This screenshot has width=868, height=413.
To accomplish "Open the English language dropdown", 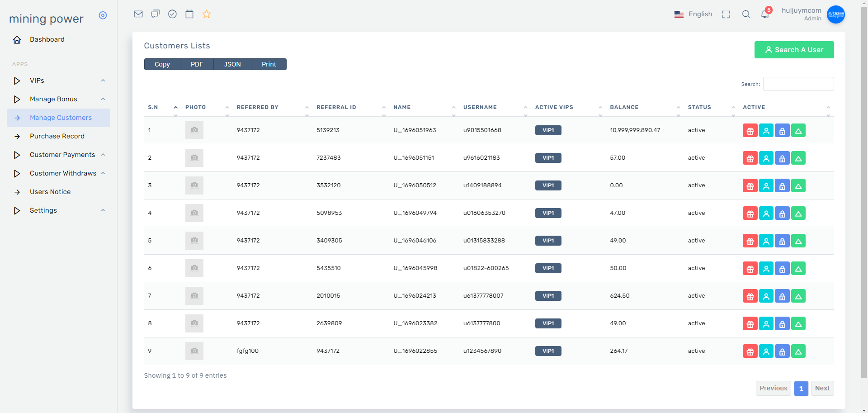I will coord(693,14).
